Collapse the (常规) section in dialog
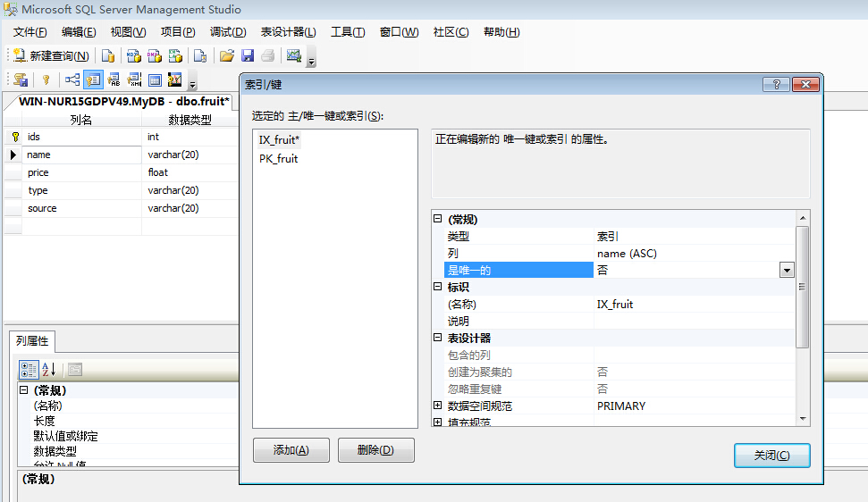 click(x=438, y=219)
